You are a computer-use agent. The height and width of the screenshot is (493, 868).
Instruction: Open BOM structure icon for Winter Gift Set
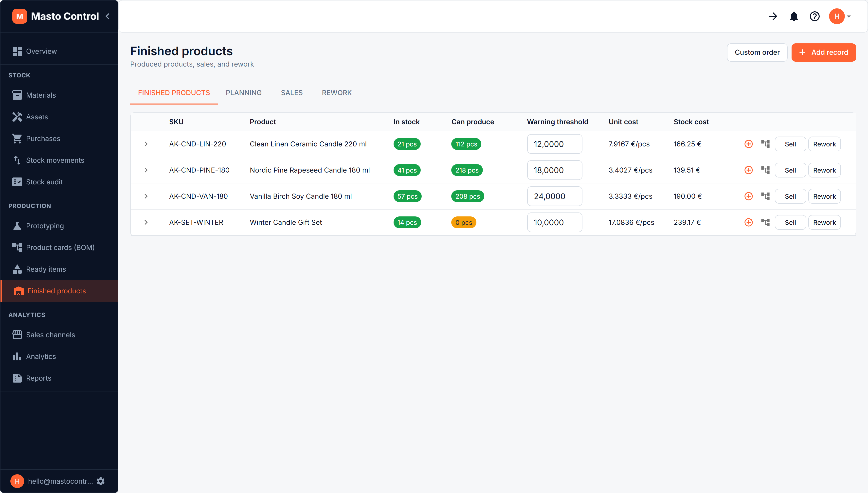coord(765,222)
